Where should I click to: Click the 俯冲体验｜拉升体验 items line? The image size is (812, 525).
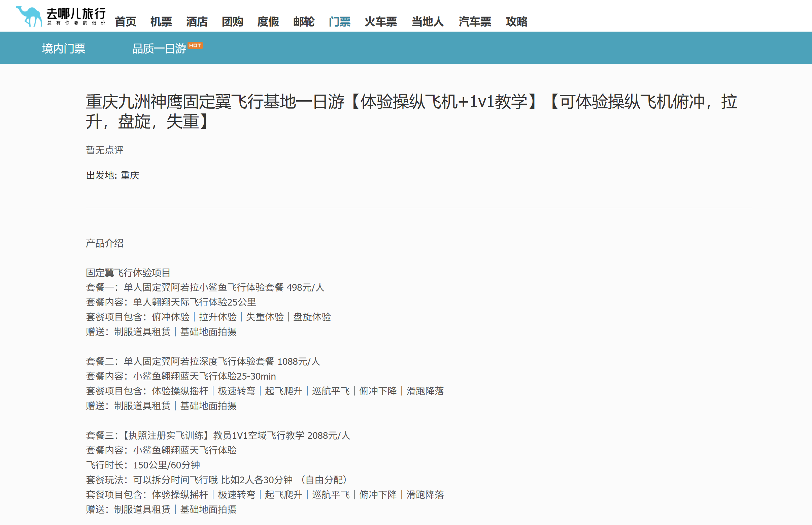tap(208, 317)
